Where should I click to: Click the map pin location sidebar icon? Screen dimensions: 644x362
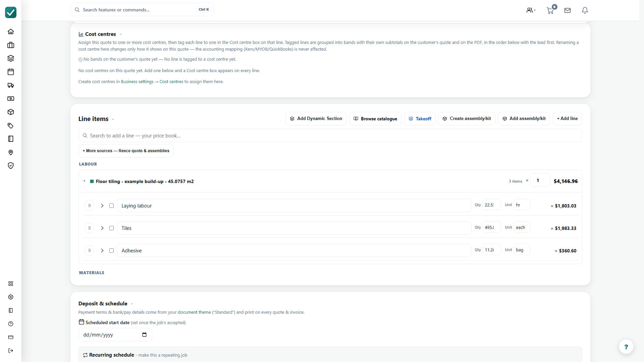tap(11, 153)
